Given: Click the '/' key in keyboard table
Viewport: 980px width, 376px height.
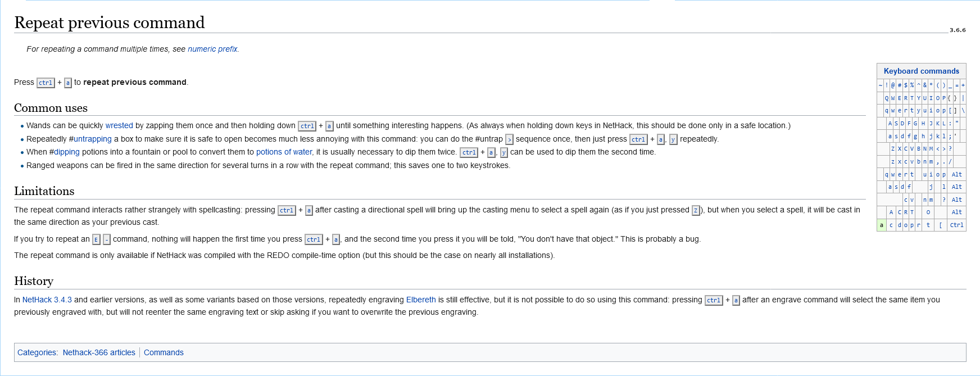Looking at the screenshot, I should (x=950, y=161).
